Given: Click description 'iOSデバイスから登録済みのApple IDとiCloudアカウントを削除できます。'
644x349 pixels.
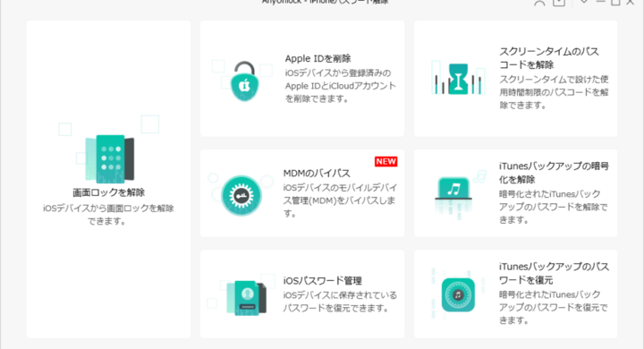Looking at the screenshot, I should point(341,86).
